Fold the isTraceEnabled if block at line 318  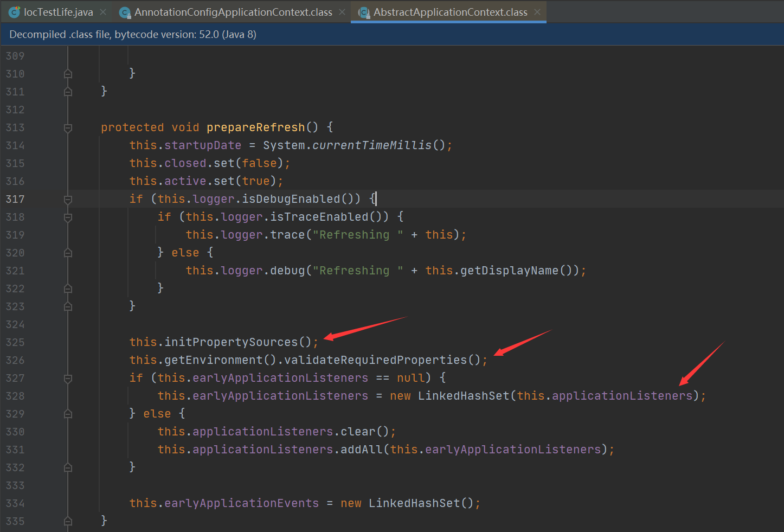click(68, 217)
